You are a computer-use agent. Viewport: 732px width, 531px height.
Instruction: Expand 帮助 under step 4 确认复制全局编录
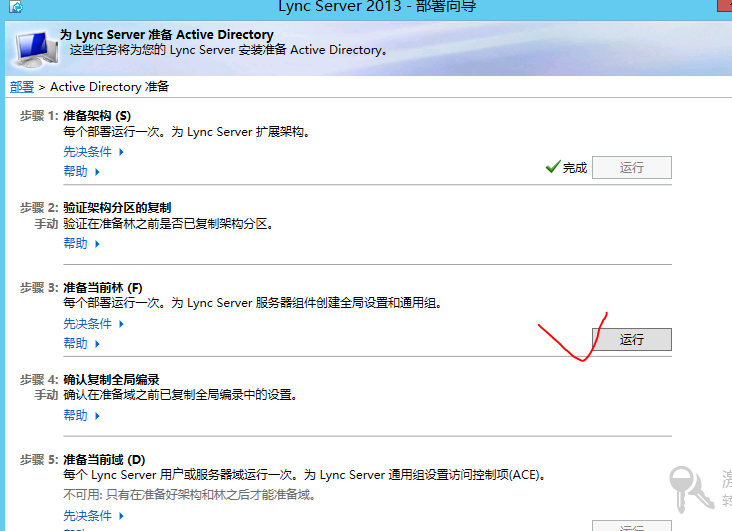coord(82,415)
